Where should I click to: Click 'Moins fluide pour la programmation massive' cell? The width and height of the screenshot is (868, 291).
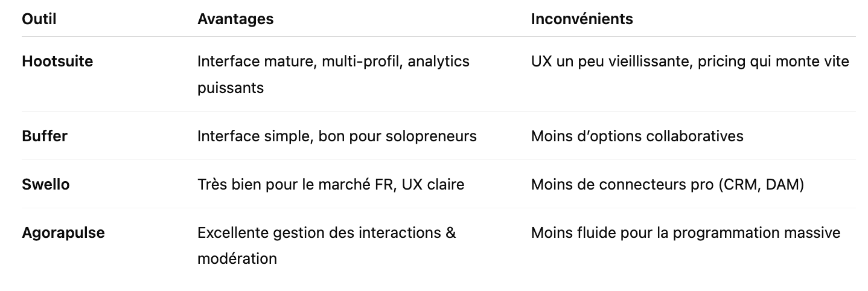(x=686, y=232)
